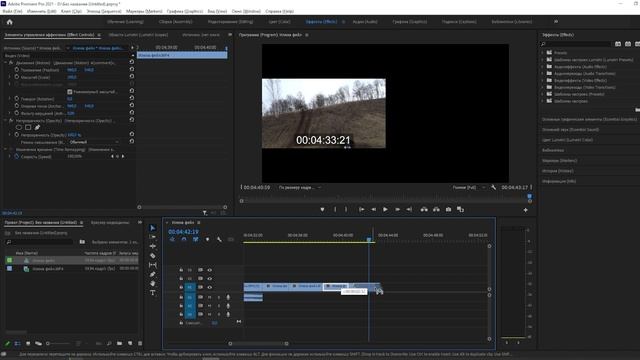Viewport: 640px width, 360px height.
Task: Toggle Snap in the timeline
Action: coord(184,239)
